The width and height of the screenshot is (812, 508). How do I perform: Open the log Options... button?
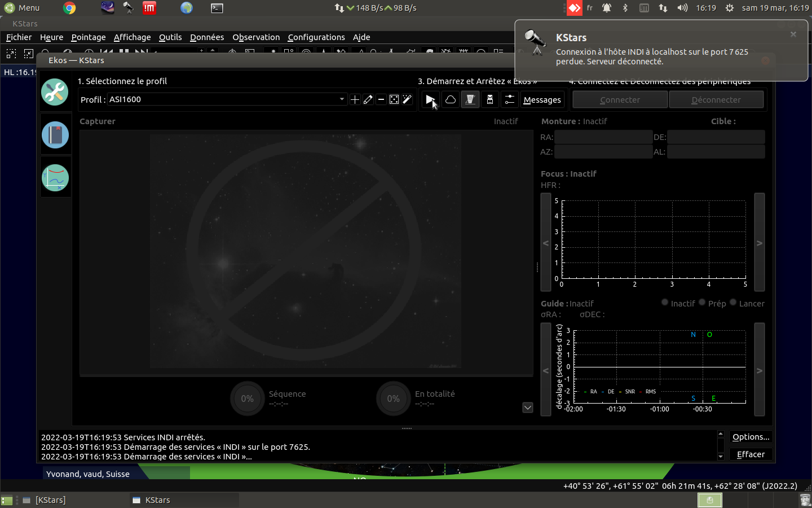pyautogui.click(x=751, y=437)
